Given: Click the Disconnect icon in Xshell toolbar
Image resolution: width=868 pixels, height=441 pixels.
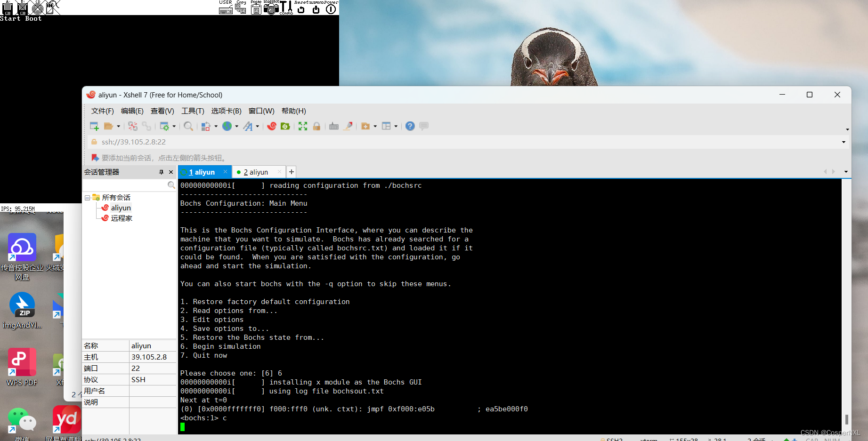Looking at the screenshot, I should (x=133, y=126).
